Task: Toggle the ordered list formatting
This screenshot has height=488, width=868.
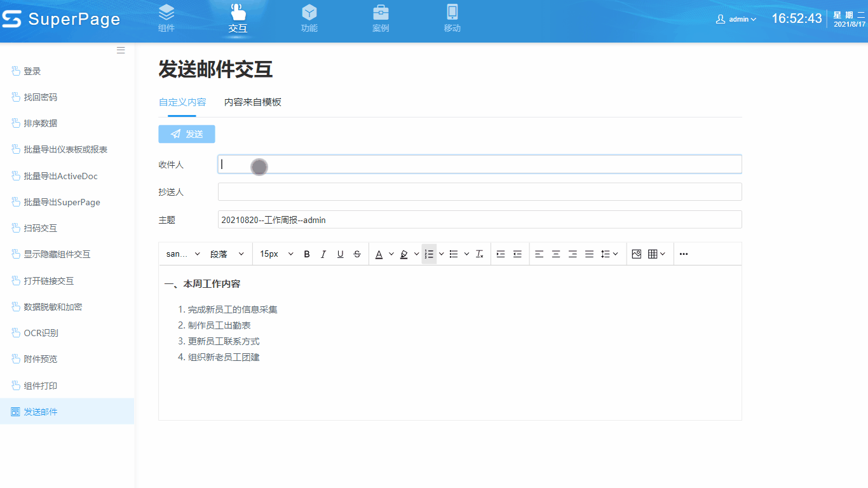Action: point(430,254)
